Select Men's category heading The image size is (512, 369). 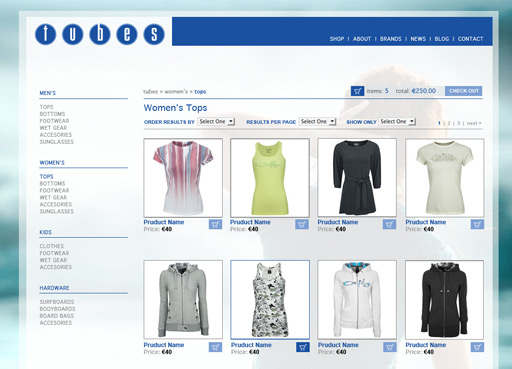pyautogui.click(x=48, y=93)
